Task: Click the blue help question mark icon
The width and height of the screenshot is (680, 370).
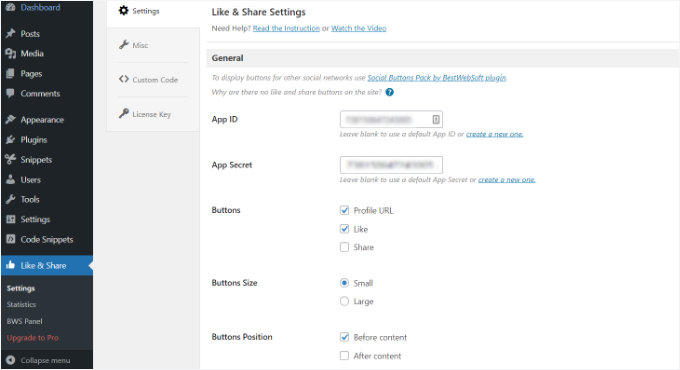Action: pos(389,92)
